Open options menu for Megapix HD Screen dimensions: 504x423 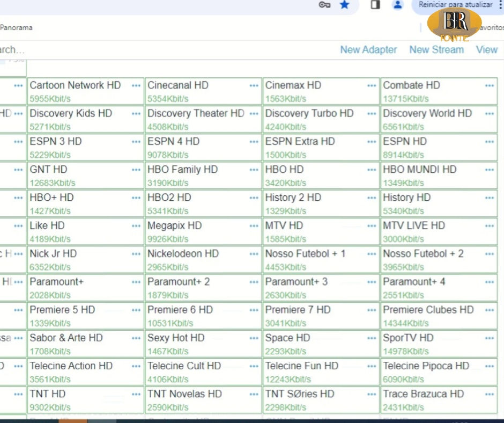click(254, 226)
